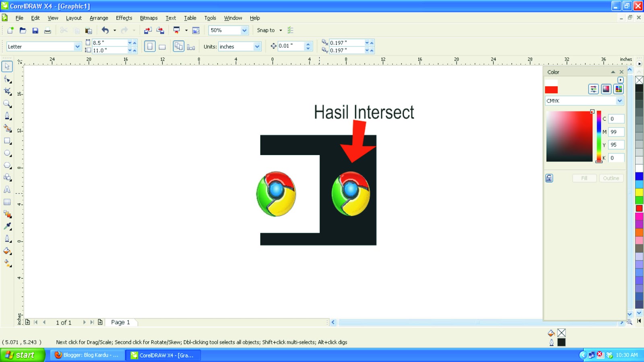Click the Undo arrow icon
Image resolution: width=644 pixels, height=362 pixels.
coord(105,30)
